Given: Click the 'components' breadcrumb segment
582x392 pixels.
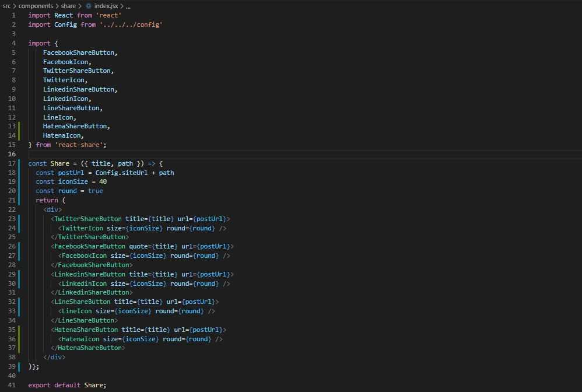Looking at the screenshot, I should pos(36,6).
